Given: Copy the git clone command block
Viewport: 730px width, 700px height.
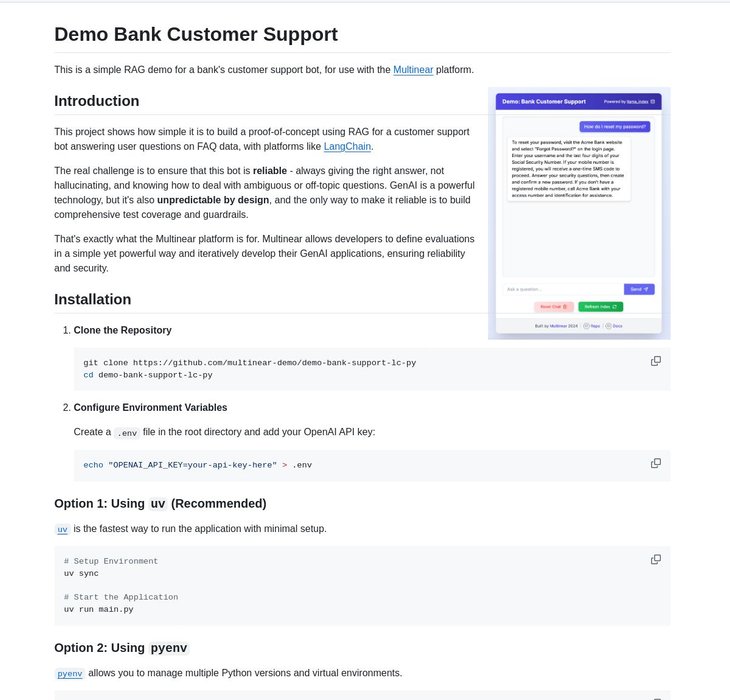Looking at the screenshot, I should coord(656,361).
